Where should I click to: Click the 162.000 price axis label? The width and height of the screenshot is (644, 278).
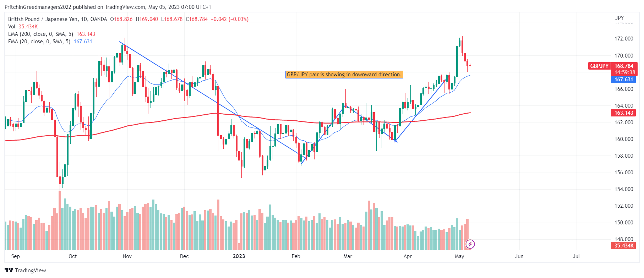tap(624, 122)
